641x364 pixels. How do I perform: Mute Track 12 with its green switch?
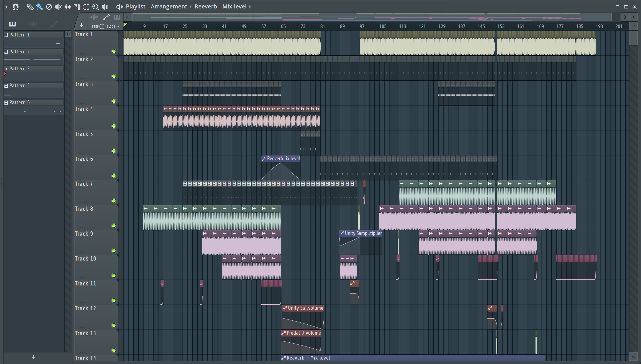(114, 325)
